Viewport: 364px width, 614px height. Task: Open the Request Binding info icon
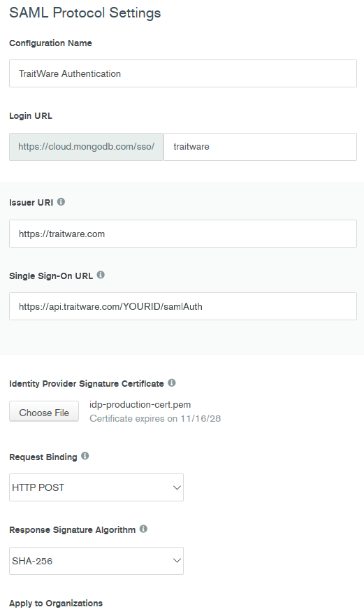[x=85, y=456]
